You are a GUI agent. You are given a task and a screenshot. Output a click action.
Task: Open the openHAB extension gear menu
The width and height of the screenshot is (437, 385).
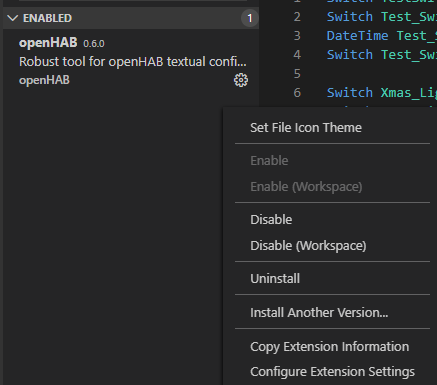(241, 80)
